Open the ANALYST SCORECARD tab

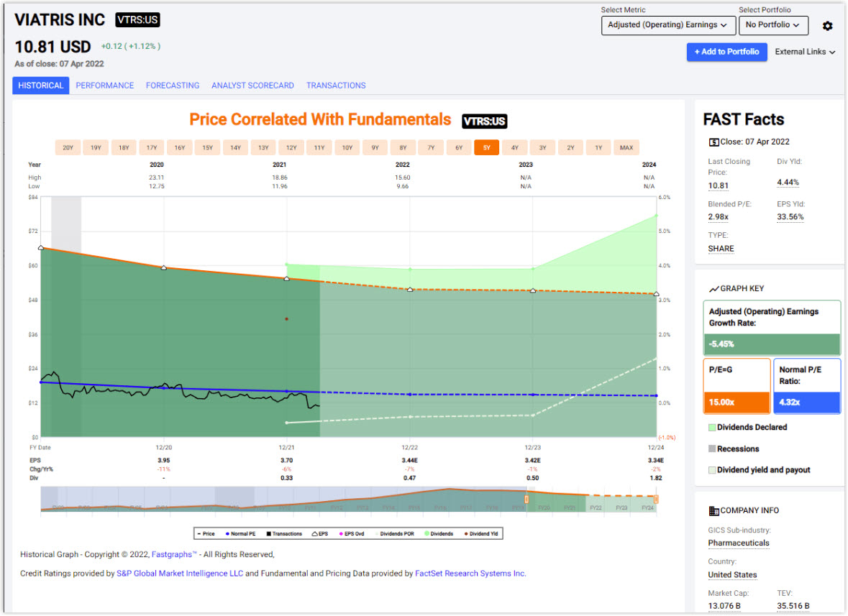252,85
